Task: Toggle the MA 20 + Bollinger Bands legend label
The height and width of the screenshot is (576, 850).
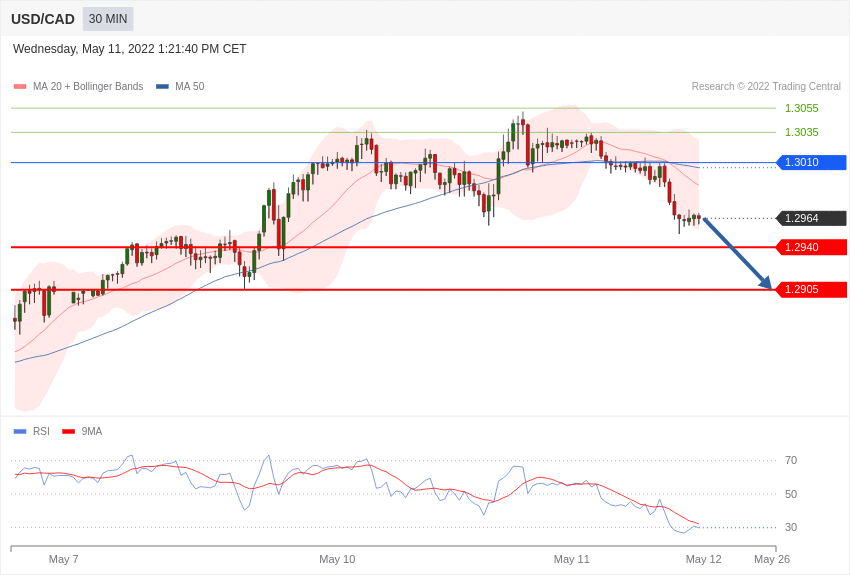Action: pos(88,86)
